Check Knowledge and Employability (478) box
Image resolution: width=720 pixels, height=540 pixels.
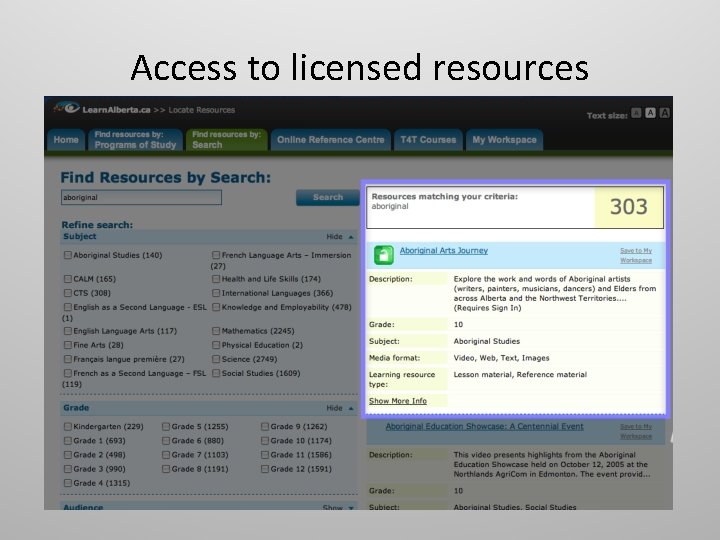pyautogui.click(x=216, y=307)
